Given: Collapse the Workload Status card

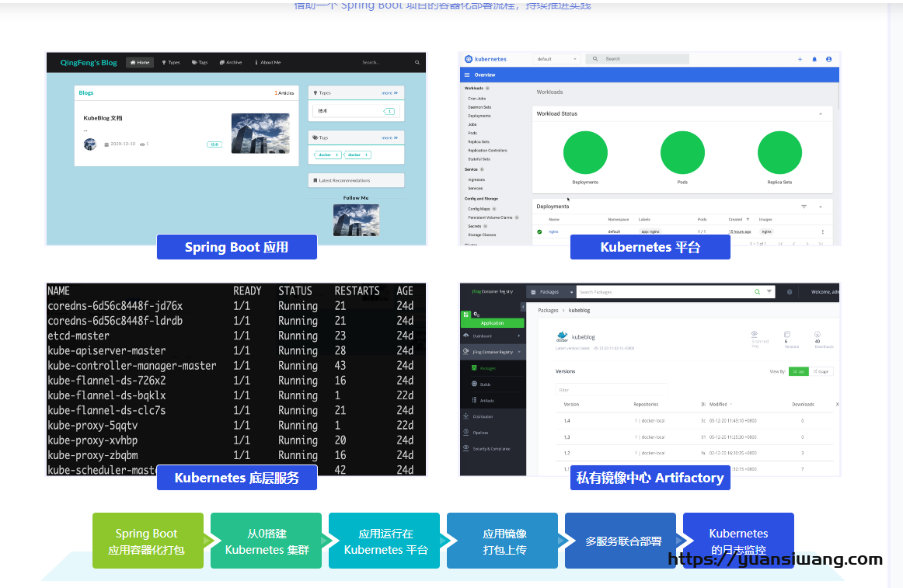Looking at the screenshot, I should (821, 114).
